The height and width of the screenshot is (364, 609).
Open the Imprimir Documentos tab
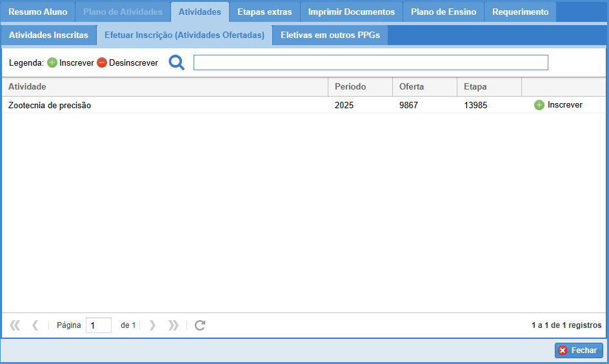[351, 12]
